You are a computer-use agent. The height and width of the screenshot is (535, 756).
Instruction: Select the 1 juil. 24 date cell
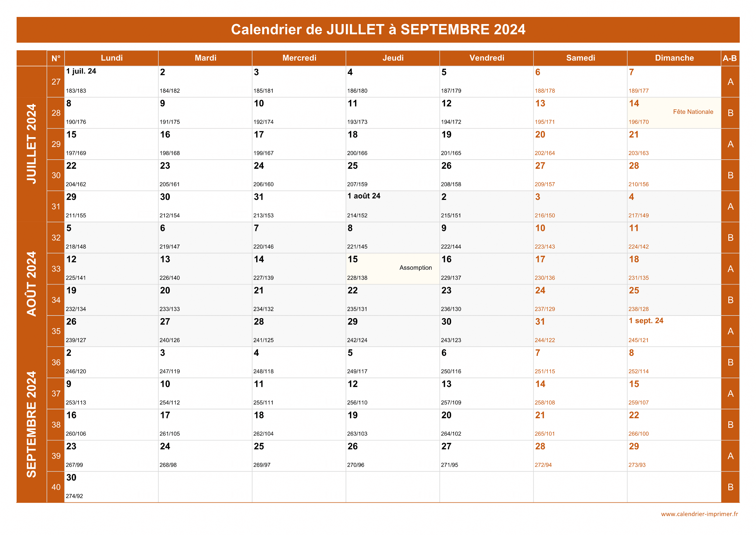(x=111, y=82)
